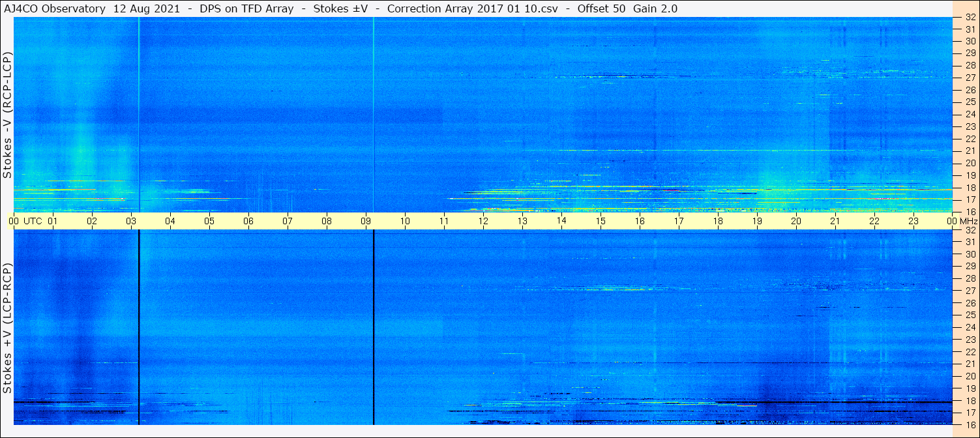Select the 23 hour mark on time axis

913,221
